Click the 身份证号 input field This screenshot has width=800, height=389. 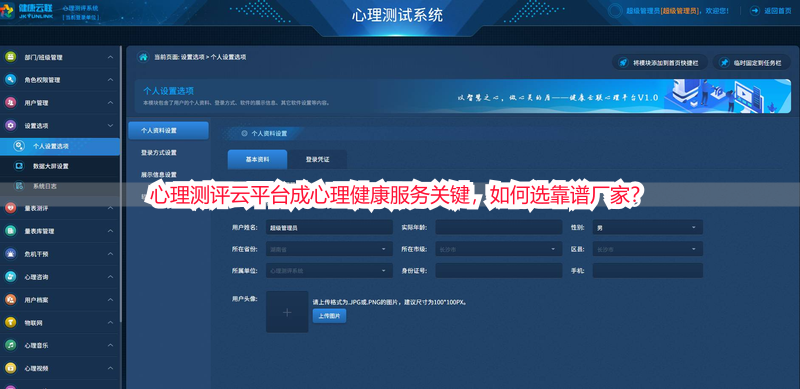point(498,271)
